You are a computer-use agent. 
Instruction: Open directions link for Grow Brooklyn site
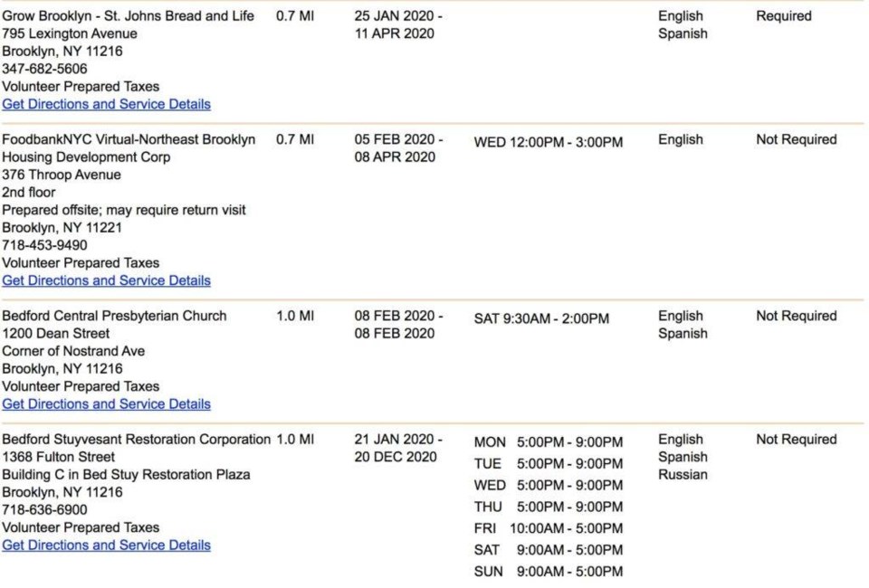[x=107, y=104]
